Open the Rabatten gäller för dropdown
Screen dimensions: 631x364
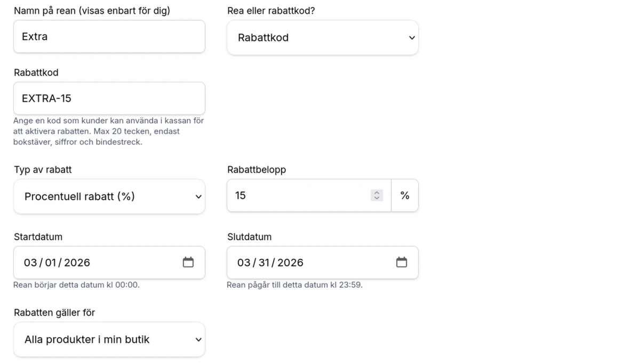[109, 339]
